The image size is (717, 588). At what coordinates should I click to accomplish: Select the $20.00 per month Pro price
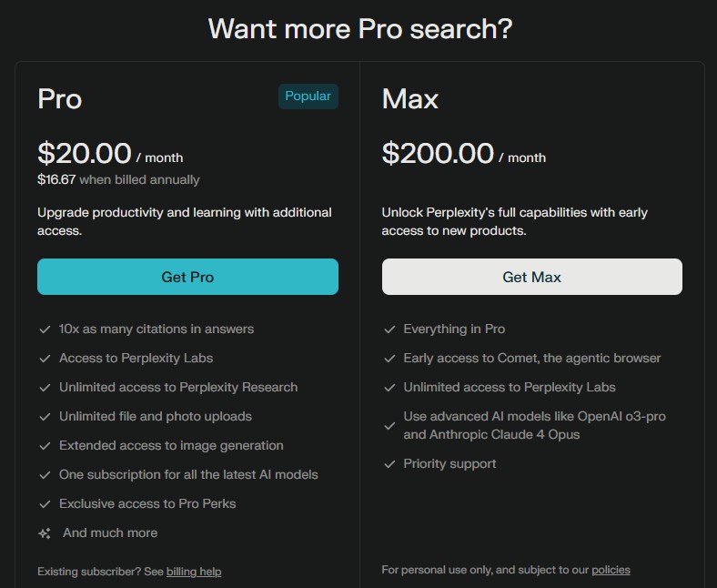click(110, 153)
